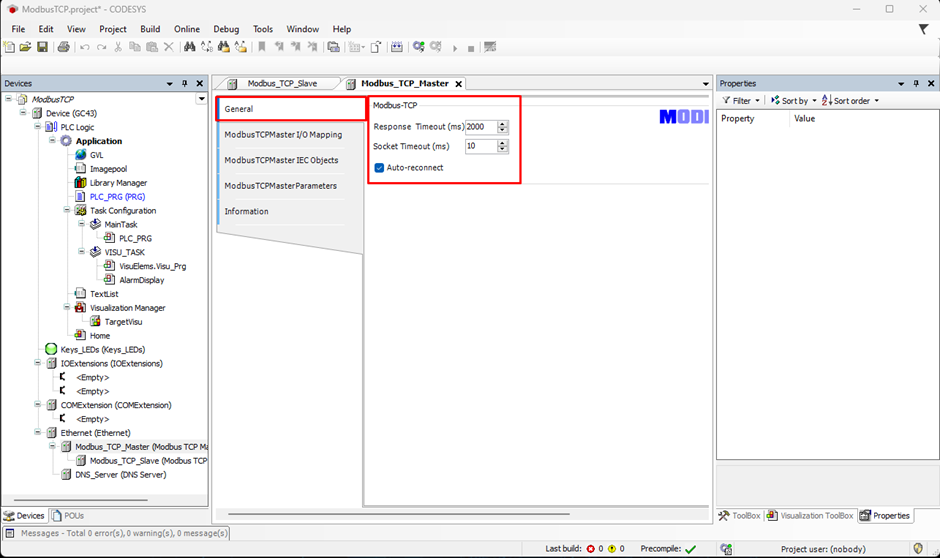Collapse the Visualization Manager node
940x558 pixels.
tap(67, 307)
